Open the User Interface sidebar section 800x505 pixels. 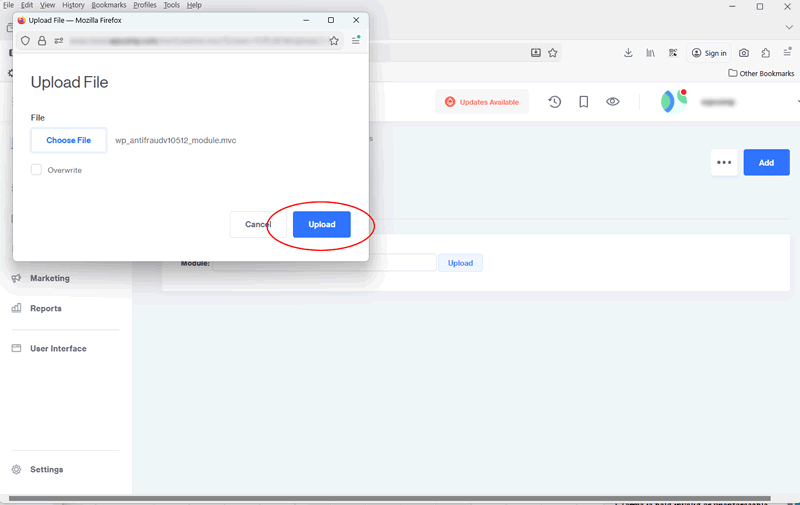coord(58,348)
